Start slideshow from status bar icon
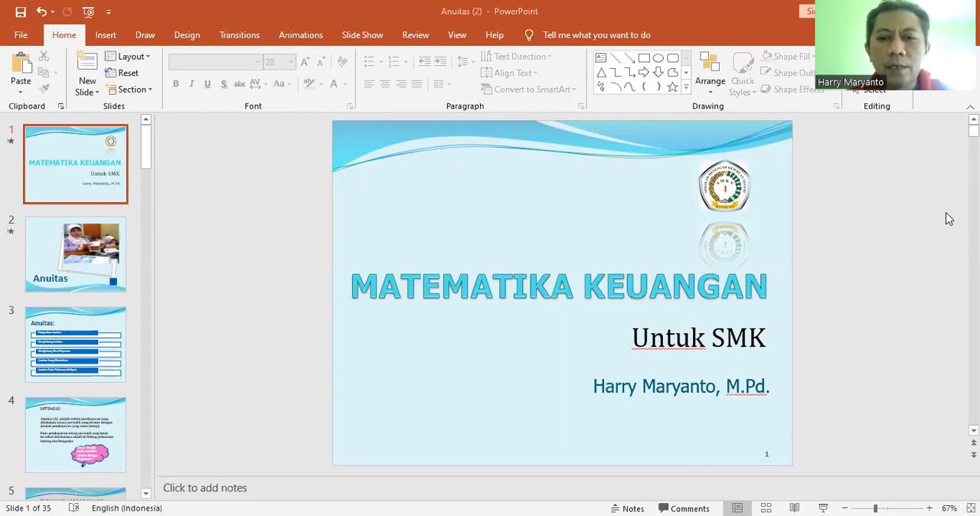The image size is (980, 516). [x=823, y=508]
